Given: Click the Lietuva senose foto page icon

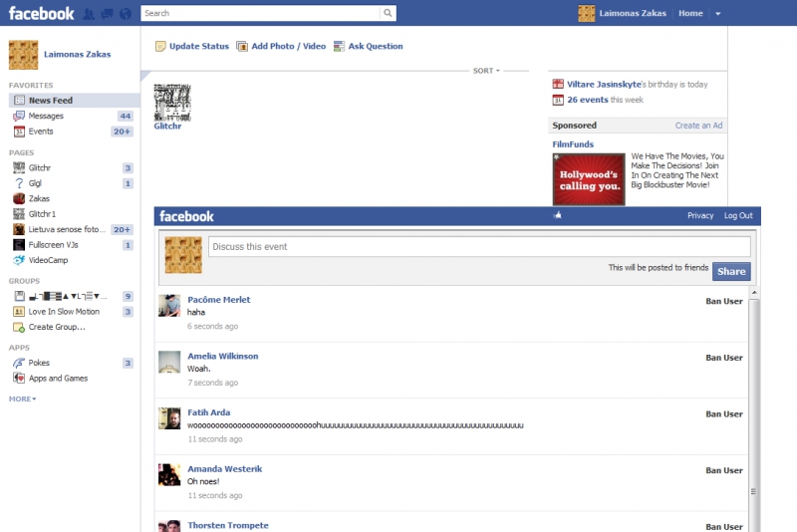Looking at the screenshot, I should click(19, 229).
